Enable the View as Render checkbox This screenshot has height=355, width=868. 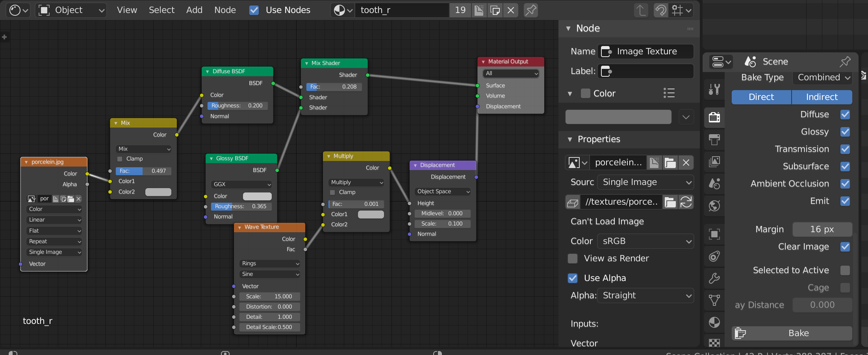point(573,259)
